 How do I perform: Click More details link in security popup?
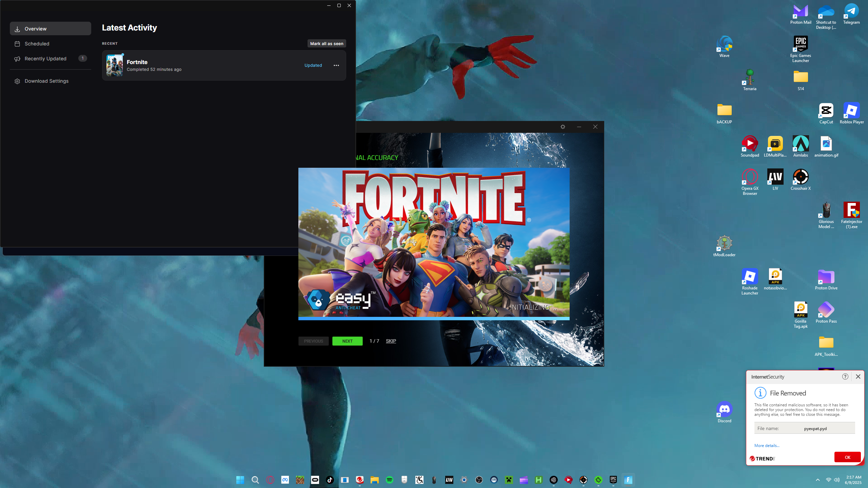pyautogui.click(x=767, y=446)
